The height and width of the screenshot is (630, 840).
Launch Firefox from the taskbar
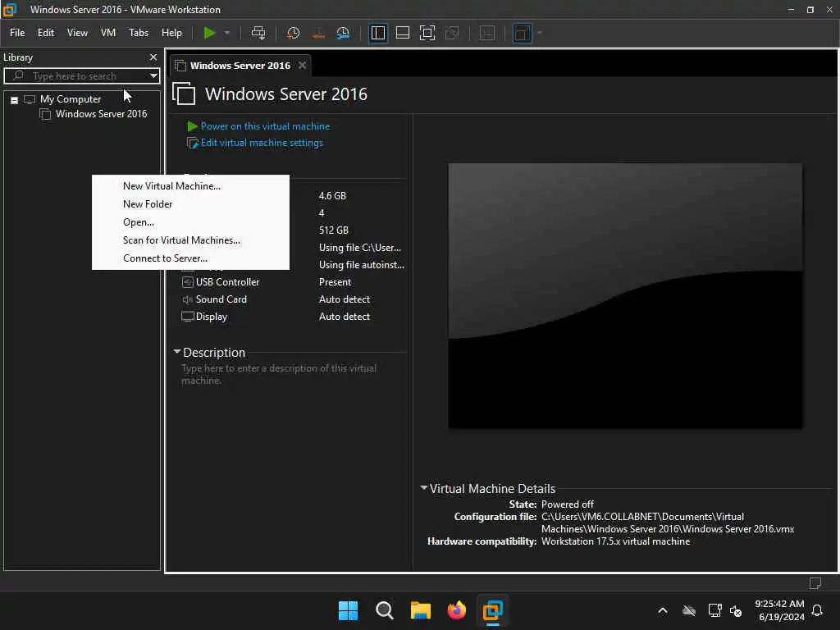[456, 610]
